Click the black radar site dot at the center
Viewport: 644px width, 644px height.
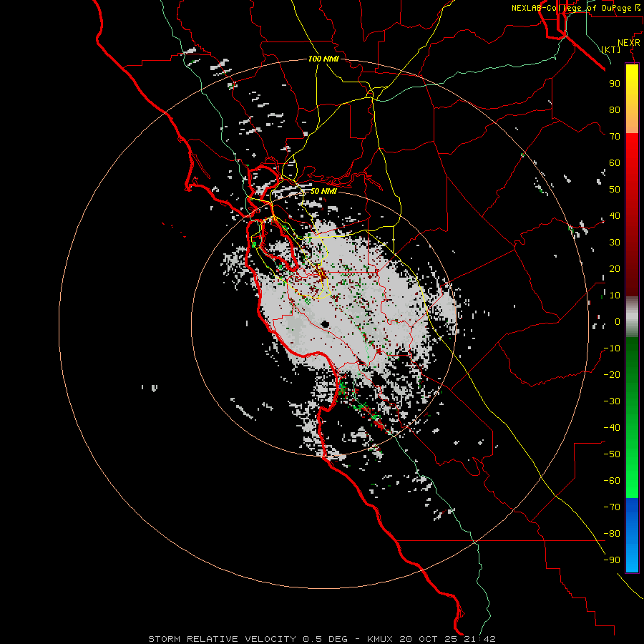pyautogui.click(x=326, y=324)
